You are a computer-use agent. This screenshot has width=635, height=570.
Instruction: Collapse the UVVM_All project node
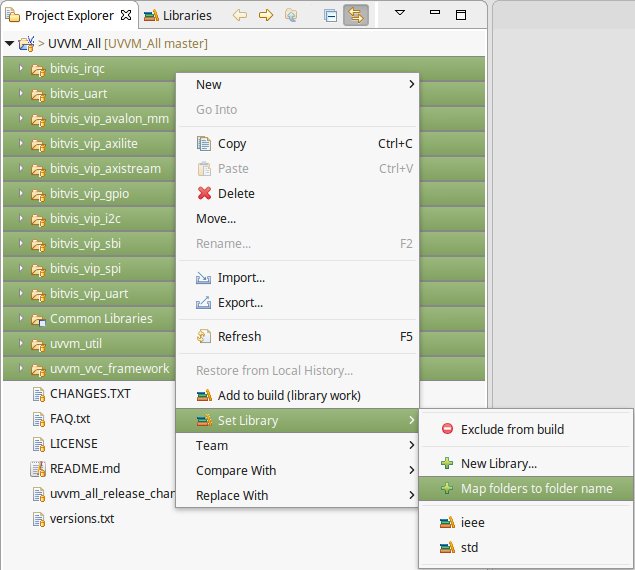click(9, 43)
